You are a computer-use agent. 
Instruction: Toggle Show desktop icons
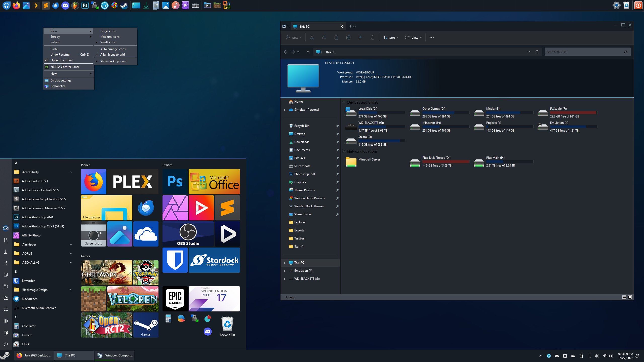tap(115, 61)
